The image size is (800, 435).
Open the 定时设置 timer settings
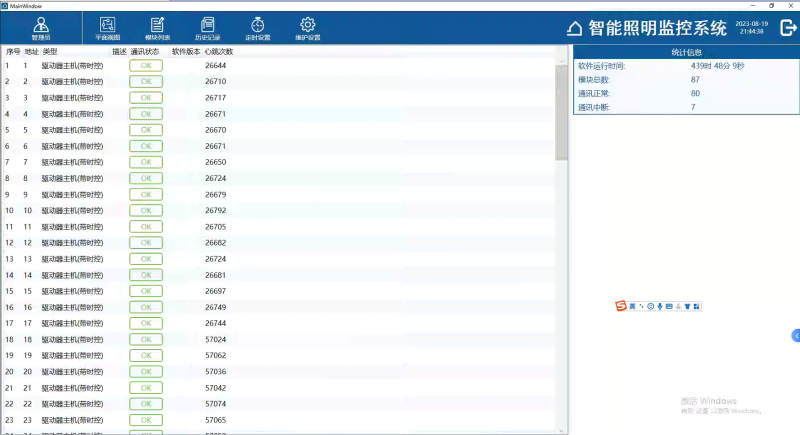coord(257,27)
